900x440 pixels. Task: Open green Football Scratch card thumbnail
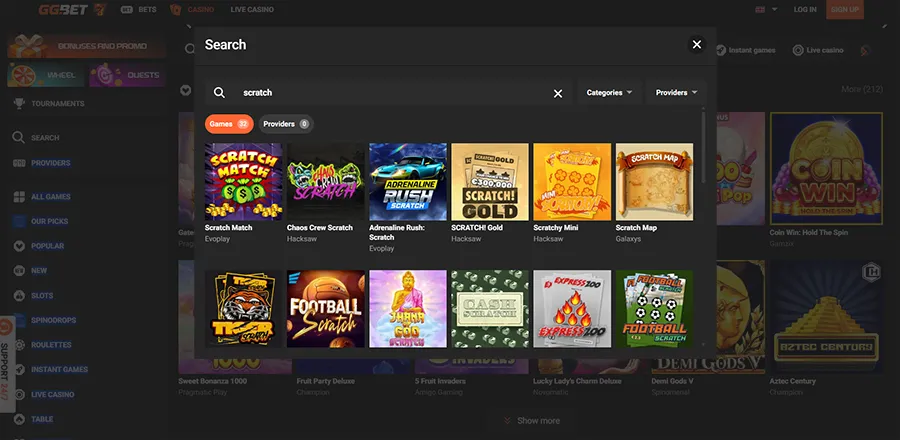coord(654,309)
